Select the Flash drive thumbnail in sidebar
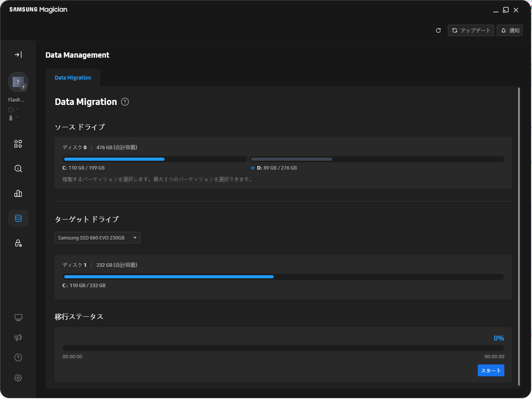 click(x=18, y=82)
